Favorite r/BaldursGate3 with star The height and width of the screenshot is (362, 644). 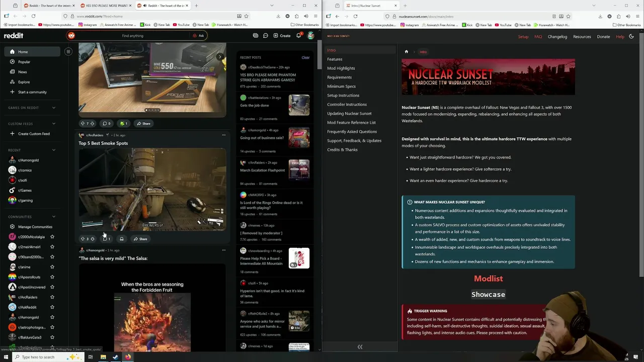[x=52, y=337]
